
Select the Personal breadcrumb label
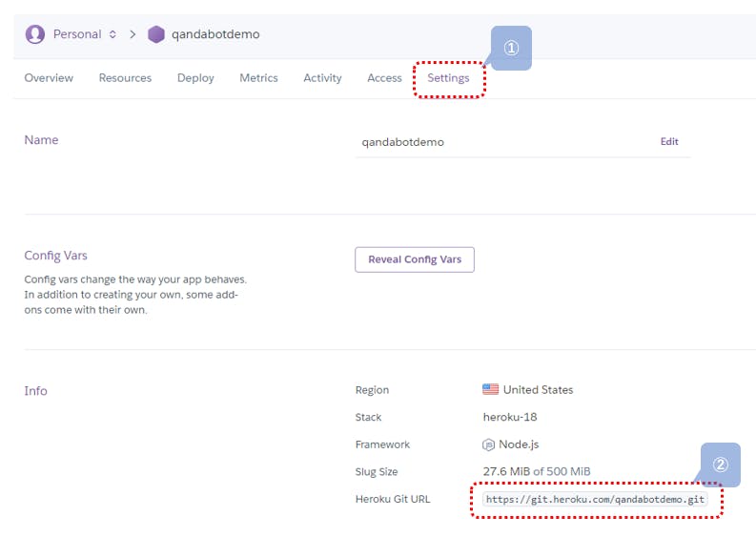coord(77,34)
